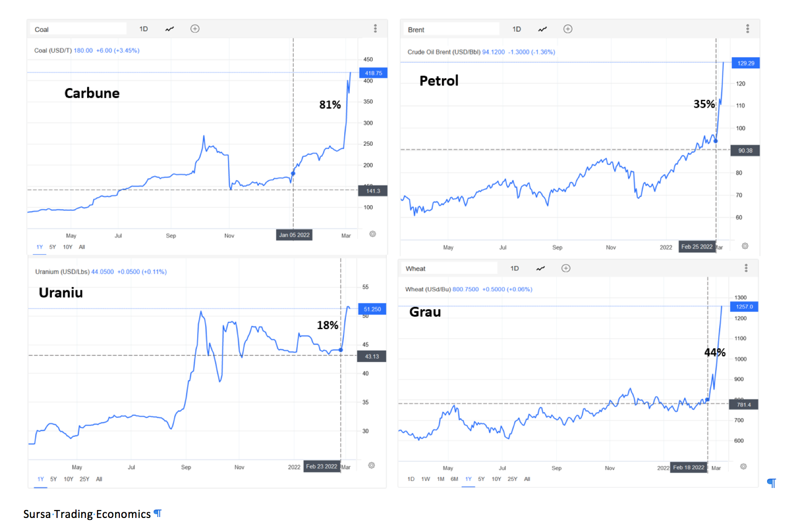Select 6M range under Wheat chart
Image resolution: width=797 pixels, height=532 pixels.
454,479
